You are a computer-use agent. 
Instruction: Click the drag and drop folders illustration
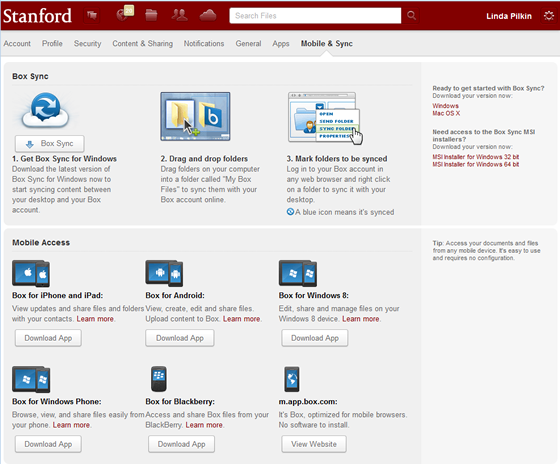195,116
